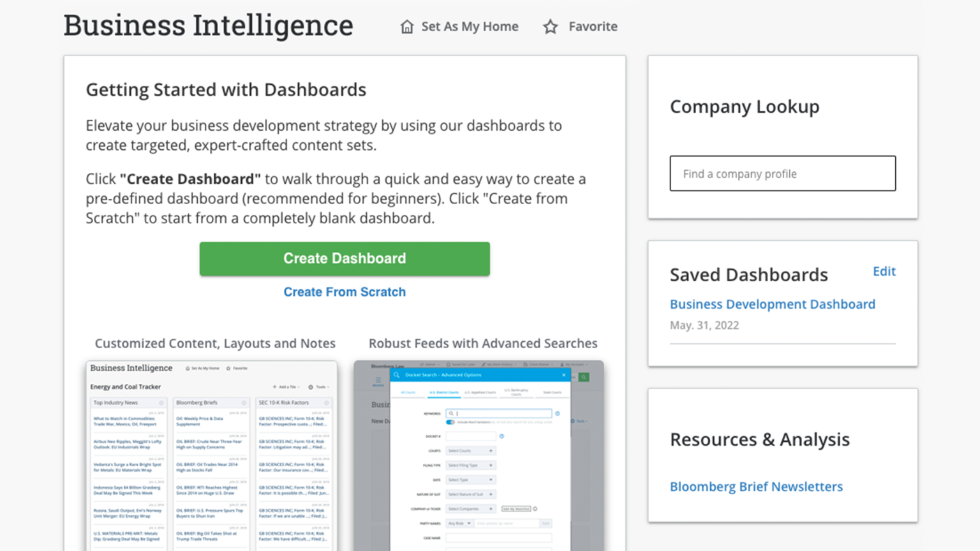This screenshot has width=980, height=551.
Task: Click the help icon next to the Docket # field
Action: point(502,436)
